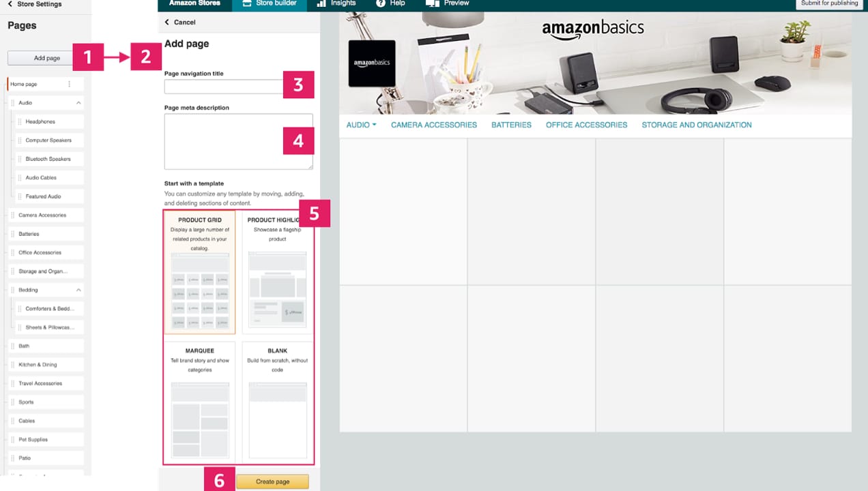Image resolution: width=868 pixels, height=491 pixels.
Task: Click Submit for publishing
Action: point(830,4)
